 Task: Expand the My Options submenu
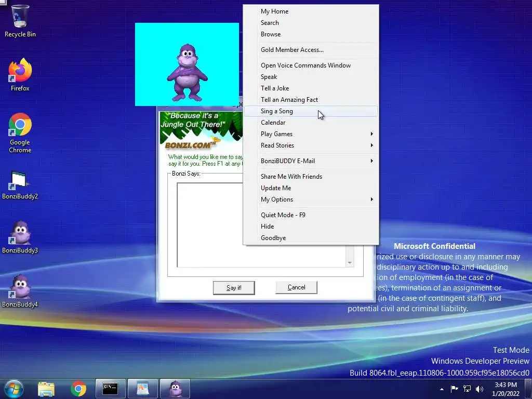tap(311, 199)
